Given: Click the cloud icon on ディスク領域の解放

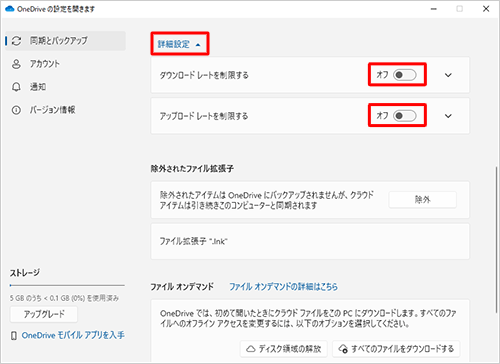Looking at the screenshot, I should (x=251, y=349).
